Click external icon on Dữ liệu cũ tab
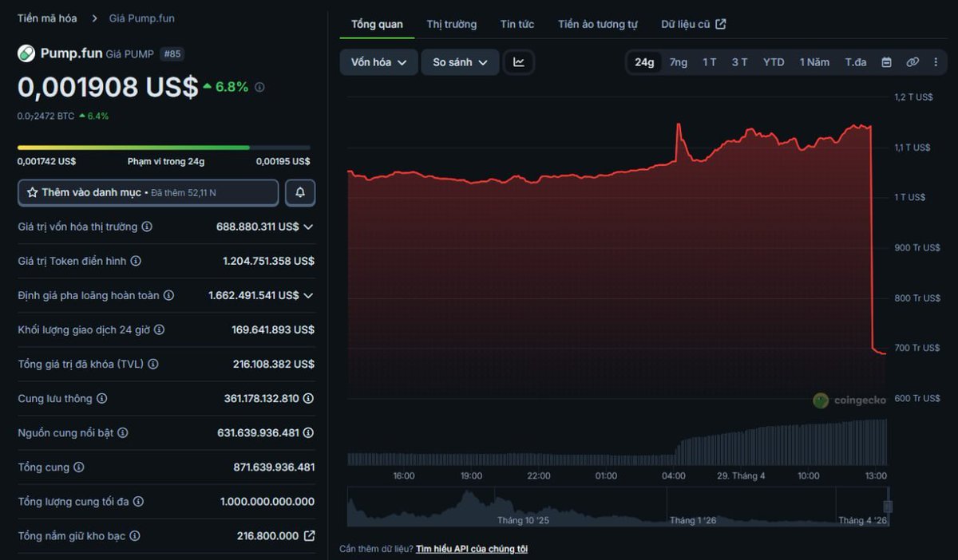The image size is (958, 560). (x=720, y=24)
